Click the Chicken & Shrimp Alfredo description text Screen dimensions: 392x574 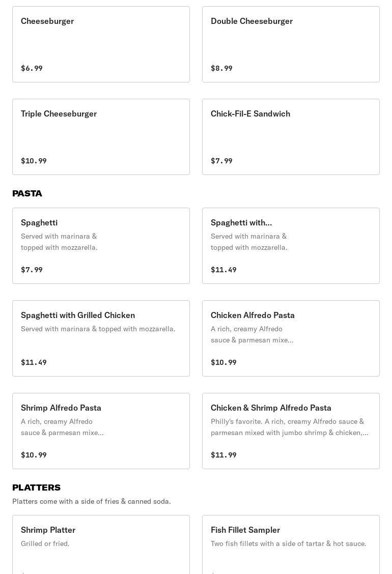click(x=289, y=427)
